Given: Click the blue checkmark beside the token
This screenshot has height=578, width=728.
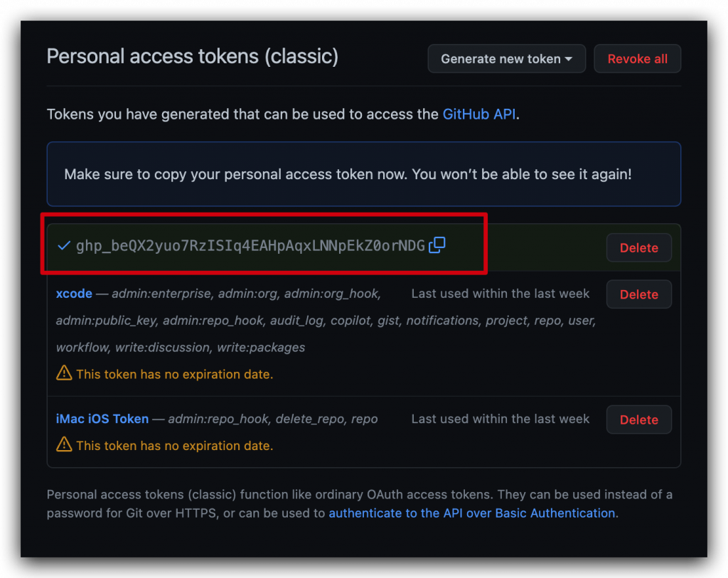Looking at the screenshot, I should [x=64, y=246].
